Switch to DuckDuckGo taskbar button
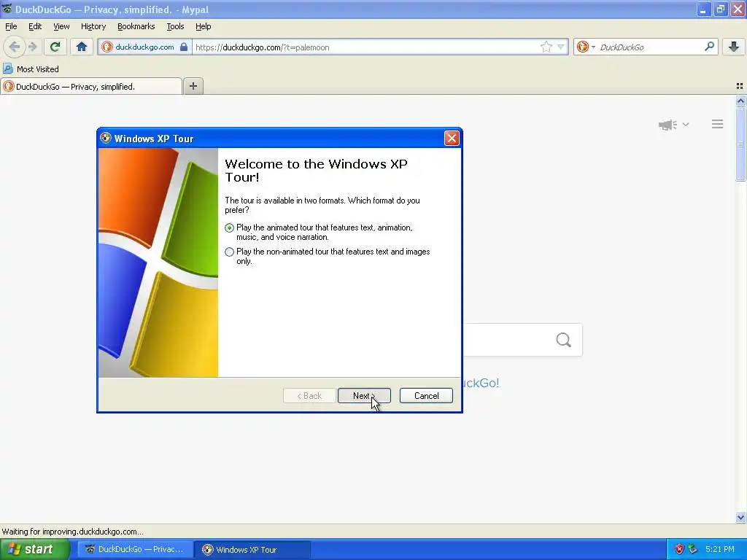The height and width of the screenshot is (560, 747). click(x=135, y=549)
